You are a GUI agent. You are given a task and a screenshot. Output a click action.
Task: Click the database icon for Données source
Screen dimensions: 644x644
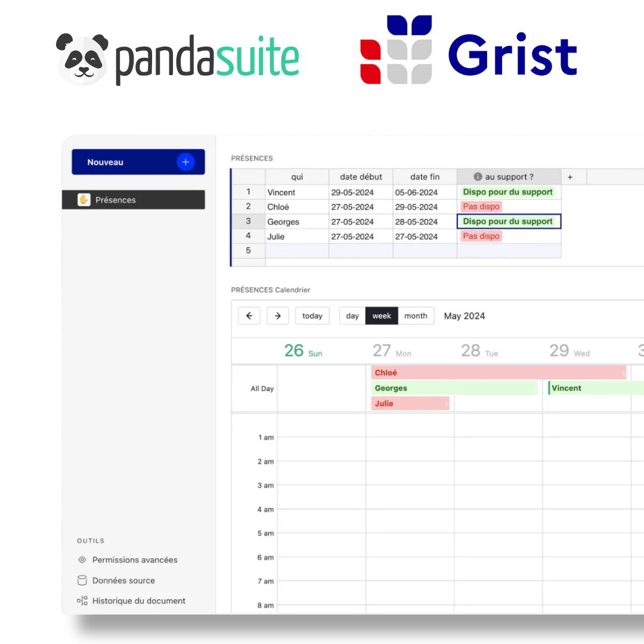pyautogui.click(x=82, y=580)
